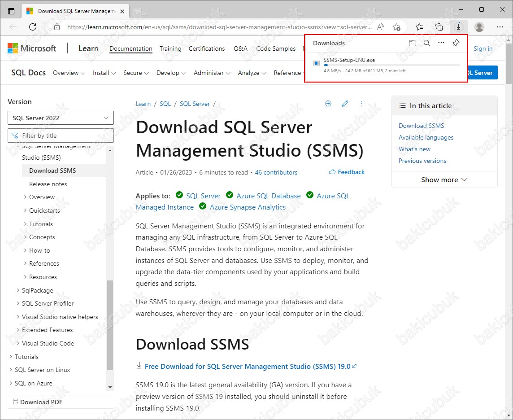Open the Azure SQL Database link

click(269, 196)
